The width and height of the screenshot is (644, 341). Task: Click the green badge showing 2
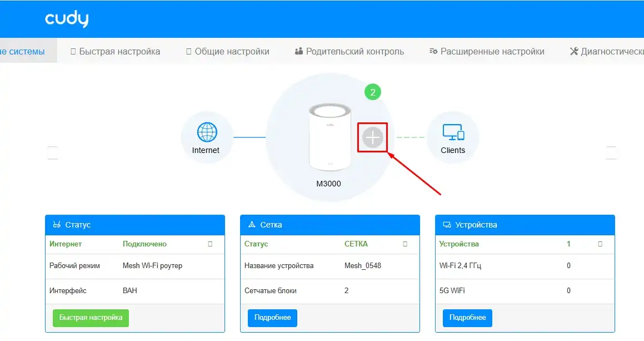click(x=372, y=92)
